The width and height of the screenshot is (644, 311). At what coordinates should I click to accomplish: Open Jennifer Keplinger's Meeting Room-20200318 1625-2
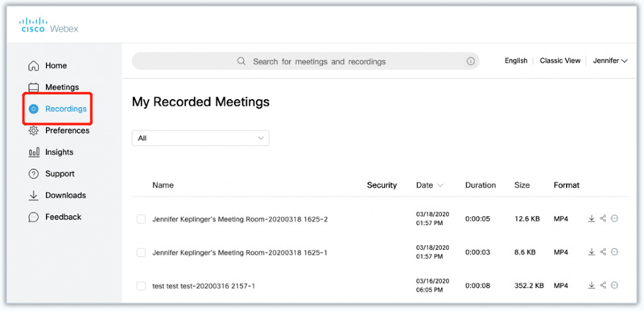point(240,219)
